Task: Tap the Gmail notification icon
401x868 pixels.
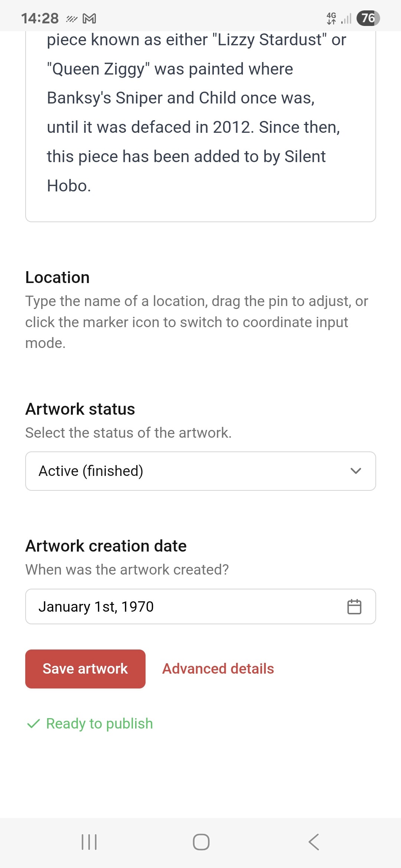Action: pos(89,18)
